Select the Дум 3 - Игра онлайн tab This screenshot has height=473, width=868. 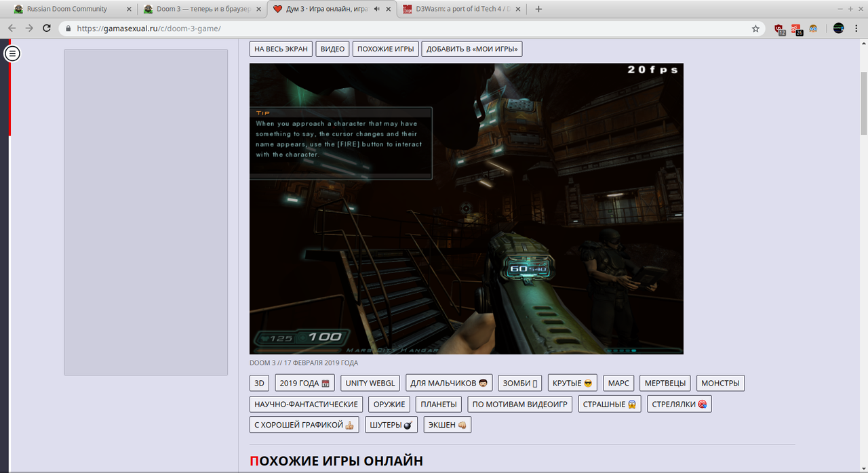332,9
